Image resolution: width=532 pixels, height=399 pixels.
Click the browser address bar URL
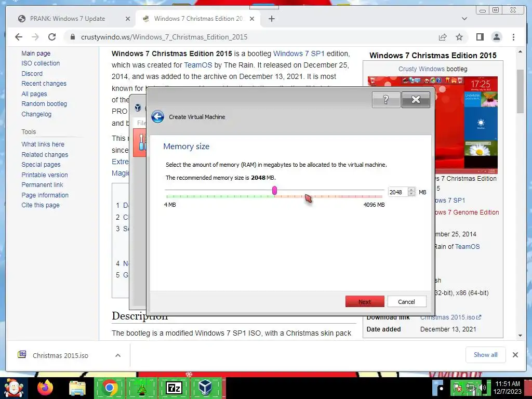coord(164,37)
